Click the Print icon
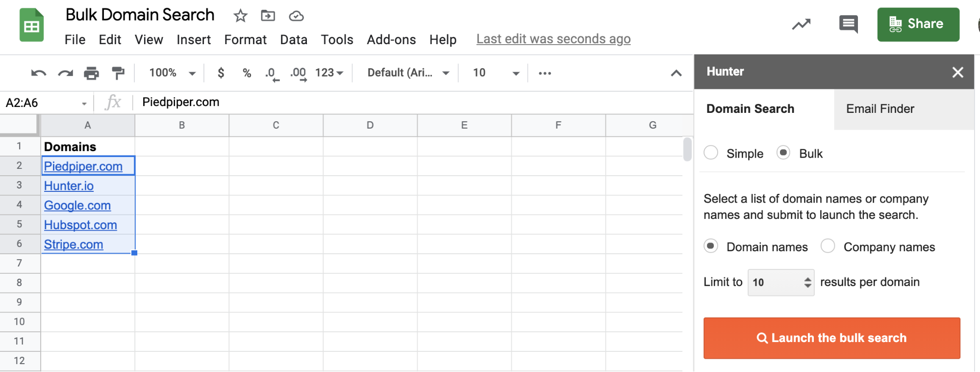980x372 pixels. [x=91, y=73]
